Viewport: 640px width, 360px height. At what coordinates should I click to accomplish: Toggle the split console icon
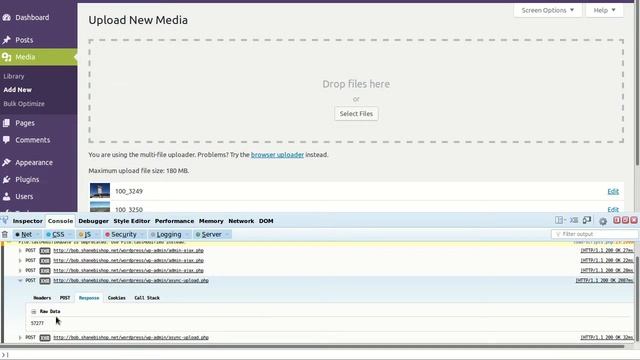574,220
